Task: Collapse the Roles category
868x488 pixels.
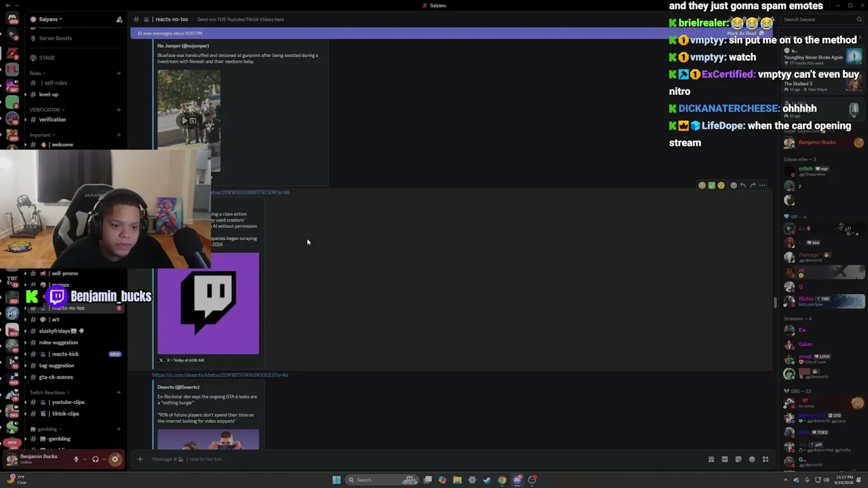Action: pos(37,73)
